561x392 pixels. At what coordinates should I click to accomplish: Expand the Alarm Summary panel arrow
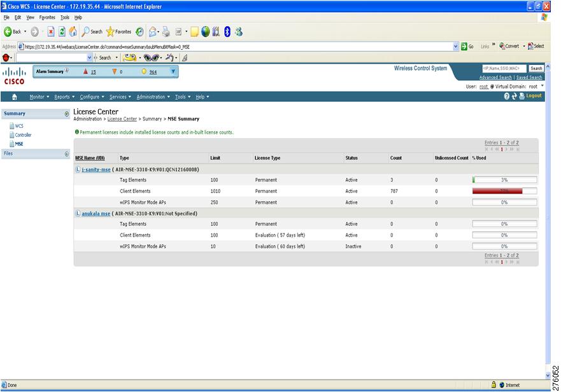point(173,71)
